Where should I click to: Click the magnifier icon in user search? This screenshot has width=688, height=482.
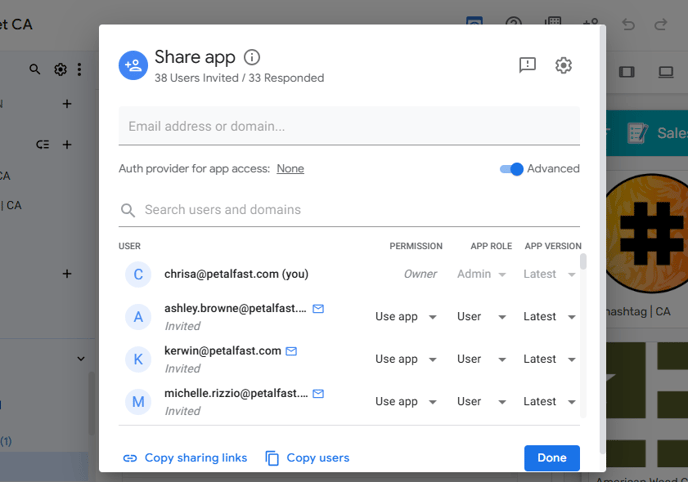tap(128, 210)
